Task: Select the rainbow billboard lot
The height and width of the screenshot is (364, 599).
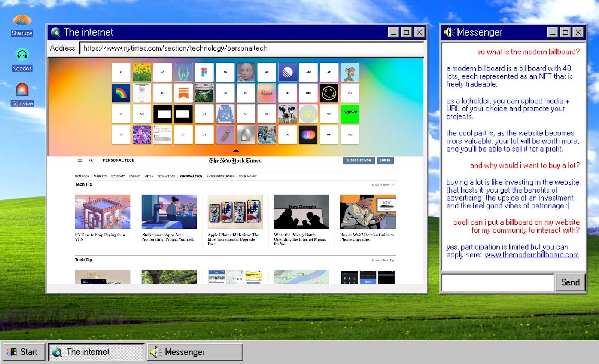Action: point(121,93)
